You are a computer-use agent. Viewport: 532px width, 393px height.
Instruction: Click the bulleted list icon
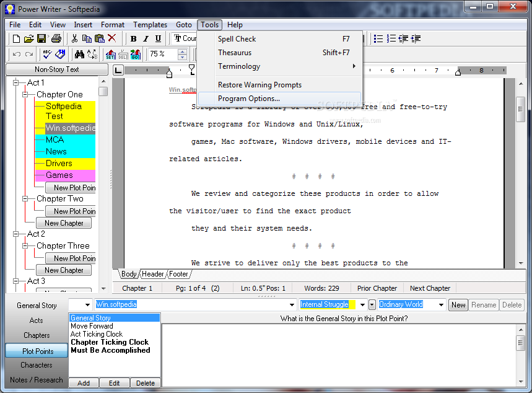click(x=378, y=38)
